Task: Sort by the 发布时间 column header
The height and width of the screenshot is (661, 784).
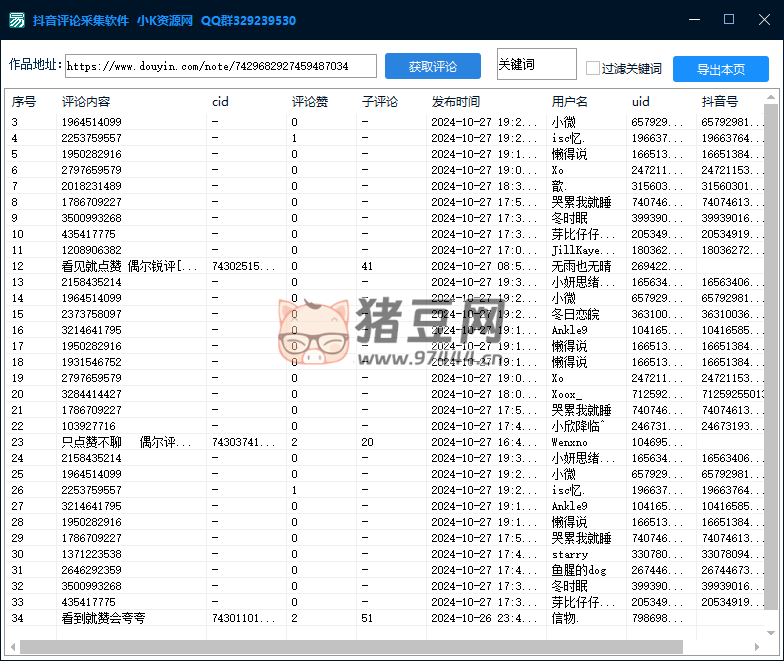Action: coord(456,102)
